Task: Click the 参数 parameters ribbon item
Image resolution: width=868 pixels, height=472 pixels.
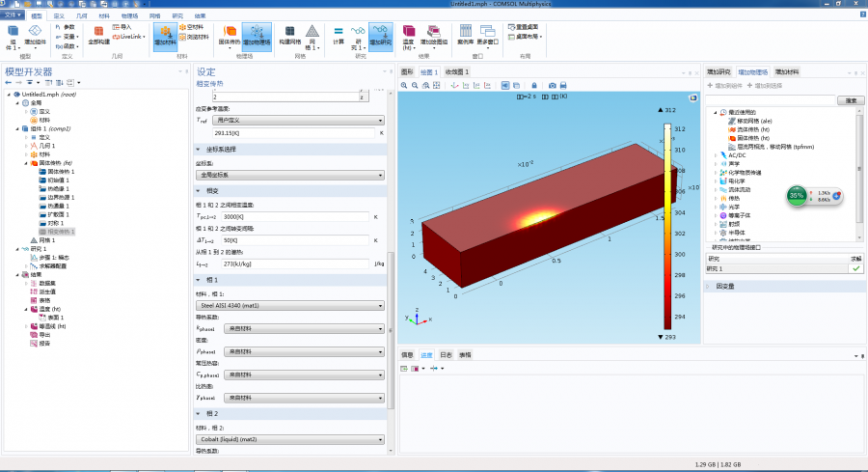Action: [65, 27]
